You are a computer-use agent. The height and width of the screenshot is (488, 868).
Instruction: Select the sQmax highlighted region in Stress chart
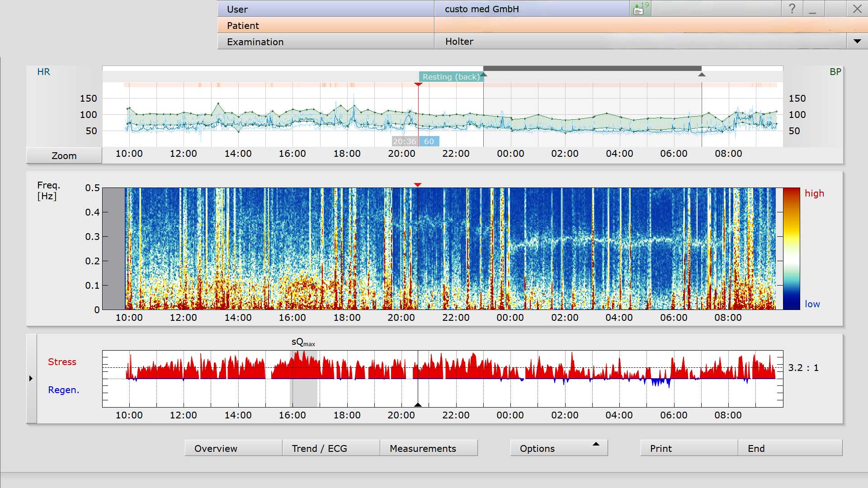tap(303, 379)
